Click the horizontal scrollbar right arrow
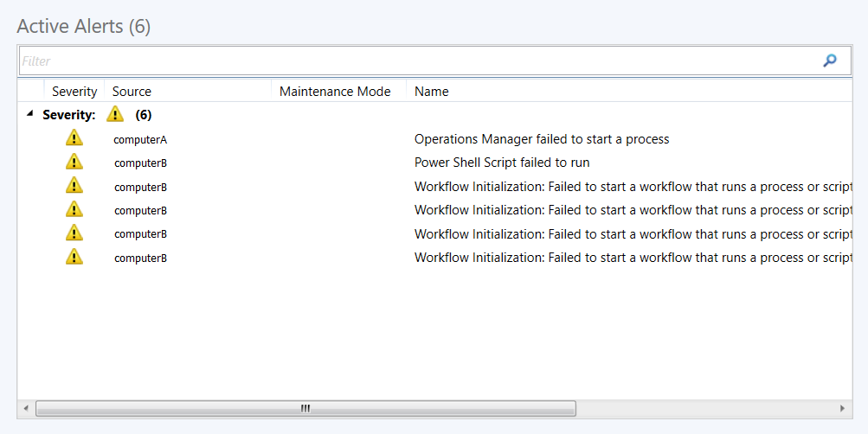 tap(843, 409)
